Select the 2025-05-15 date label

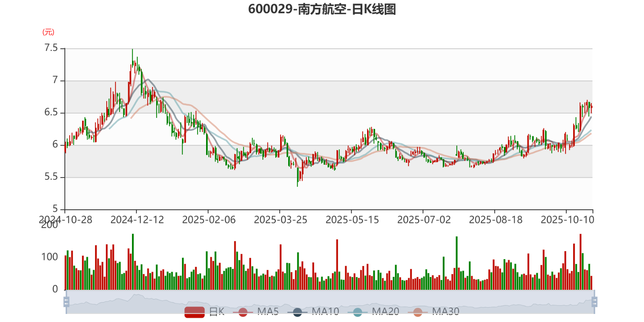(352, 220)
